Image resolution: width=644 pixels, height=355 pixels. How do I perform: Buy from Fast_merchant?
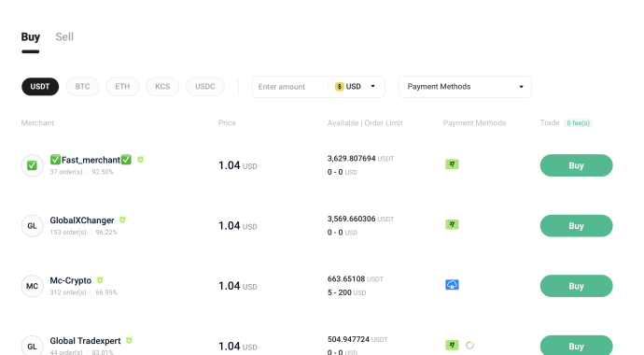(576, 165)
